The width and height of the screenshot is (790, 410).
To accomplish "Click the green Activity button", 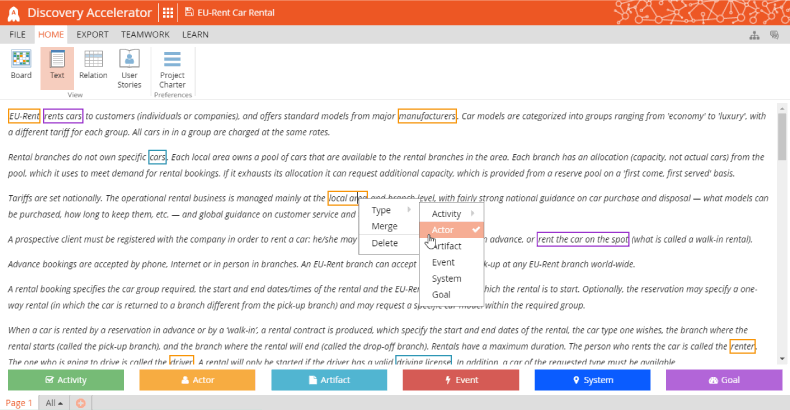I will (66, 380).
